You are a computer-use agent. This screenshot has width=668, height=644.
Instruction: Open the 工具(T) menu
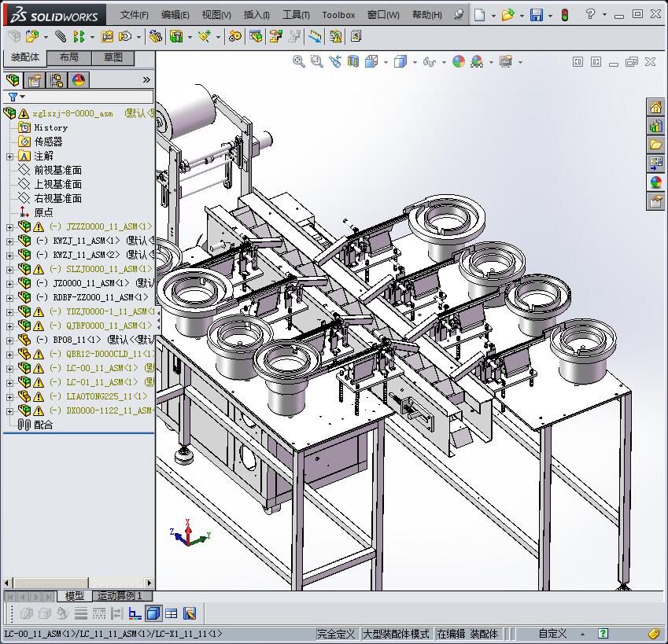click(x=296, y=15)
